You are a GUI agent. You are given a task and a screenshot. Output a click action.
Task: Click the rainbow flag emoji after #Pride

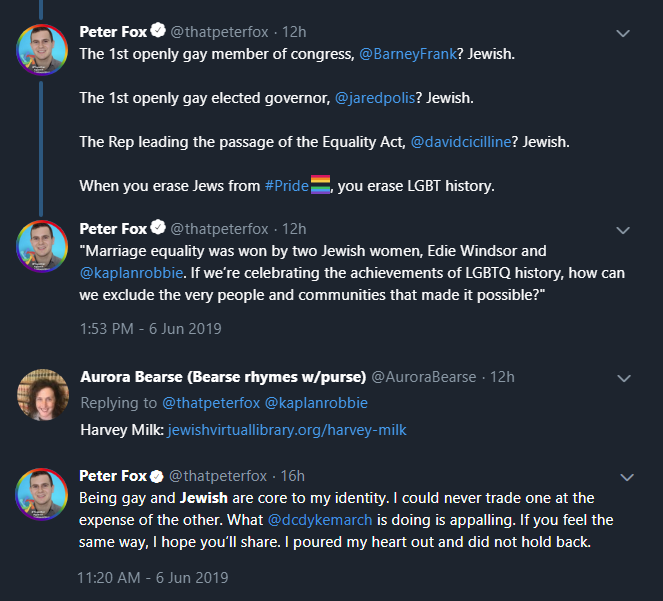coord(321,186)
